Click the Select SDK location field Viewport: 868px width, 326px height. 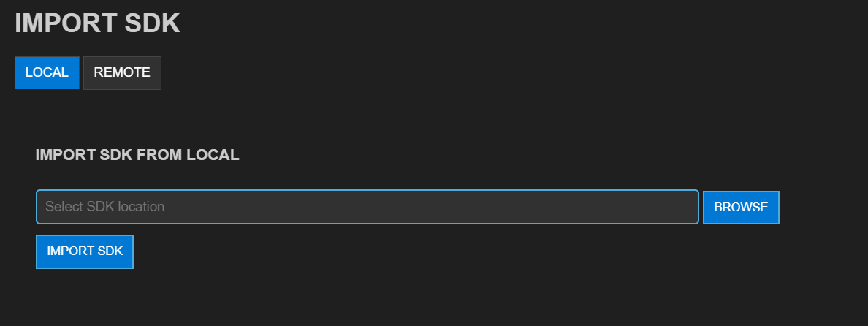click(367, 207)
